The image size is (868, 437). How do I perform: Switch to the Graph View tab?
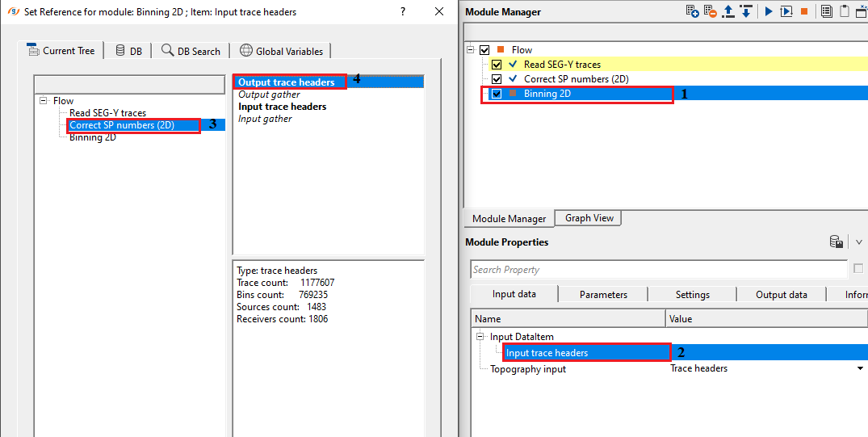coord(589,218)
